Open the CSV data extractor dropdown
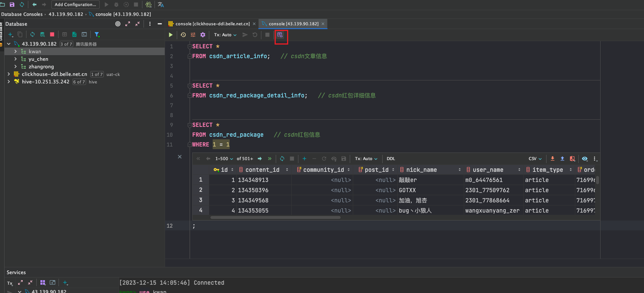644x293 pixels. click(x=535, y=159)
